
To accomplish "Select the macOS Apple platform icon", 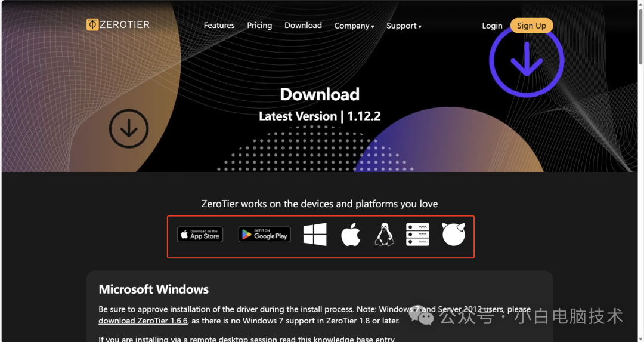I will click(351, 235).
